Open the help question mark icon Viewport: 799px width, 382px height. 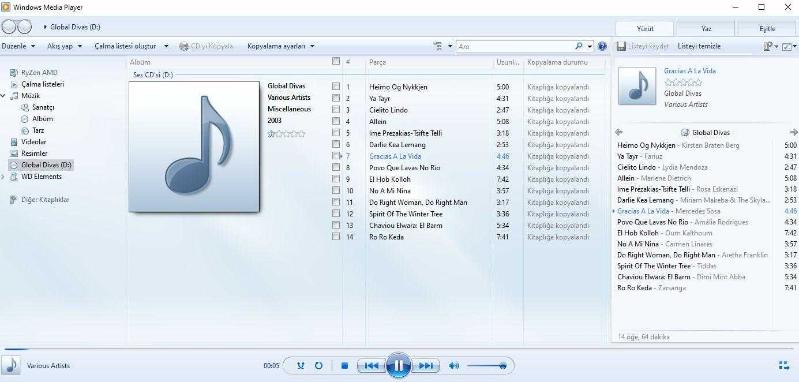pos(602,46)
